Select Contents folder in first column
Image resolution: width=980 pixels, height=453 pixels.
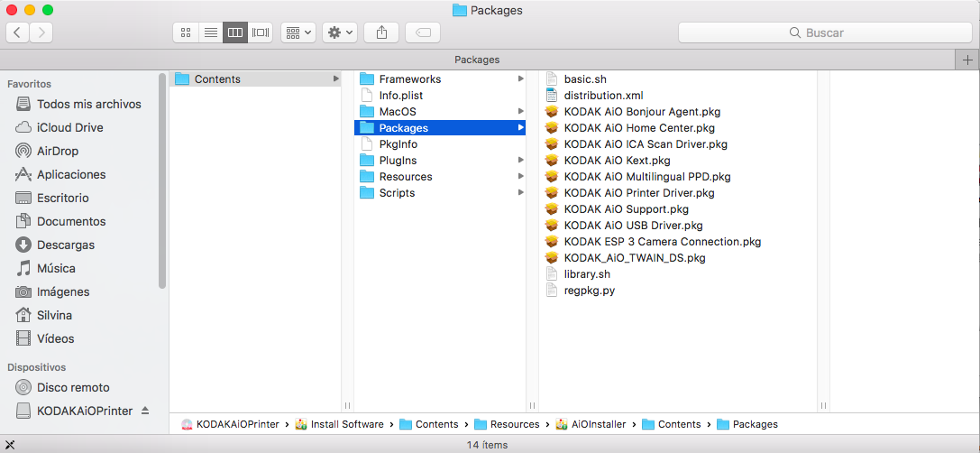[256, 79]
